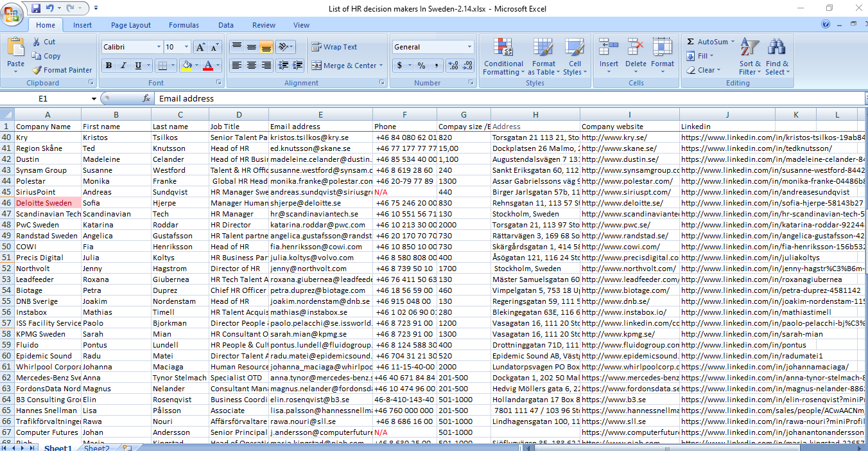Apply the red font color
This screenshot has width=868, height=451.
207,66
